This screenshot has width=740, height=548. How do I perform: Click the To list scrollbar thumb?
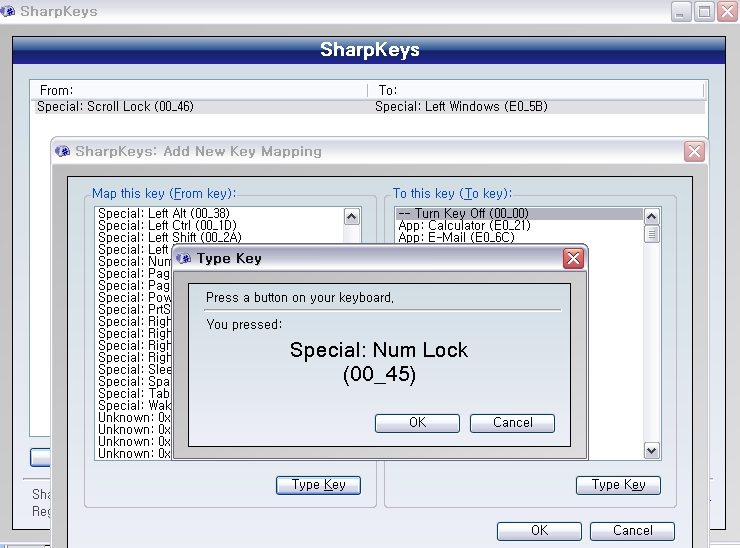pos(651,234)
